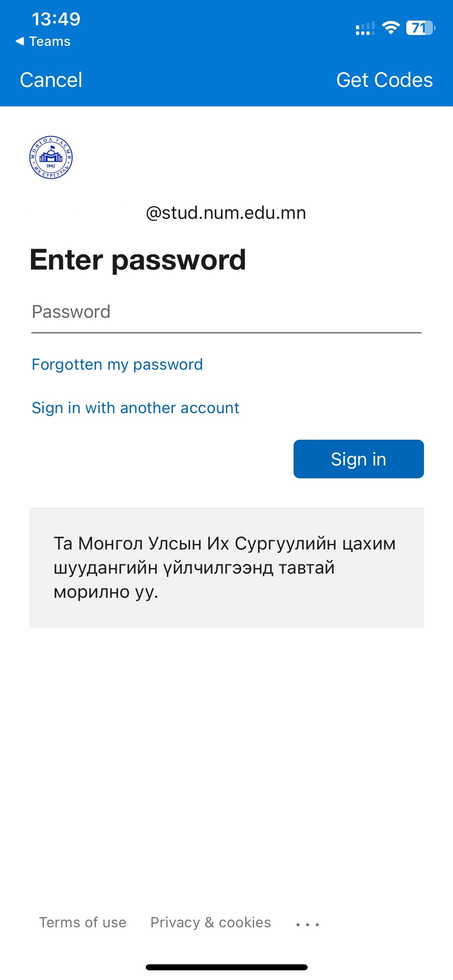Tap the Enter password heading
Viewport: 453px width, 980px height.
pyautogui.click(x=138, y=260)
